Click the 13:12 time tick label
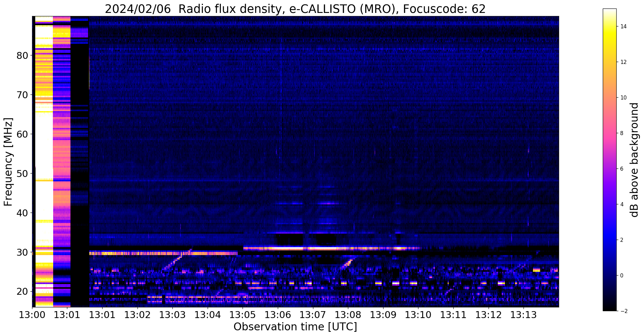The width and height of the screenshot is (644, 336). (489, 315)
